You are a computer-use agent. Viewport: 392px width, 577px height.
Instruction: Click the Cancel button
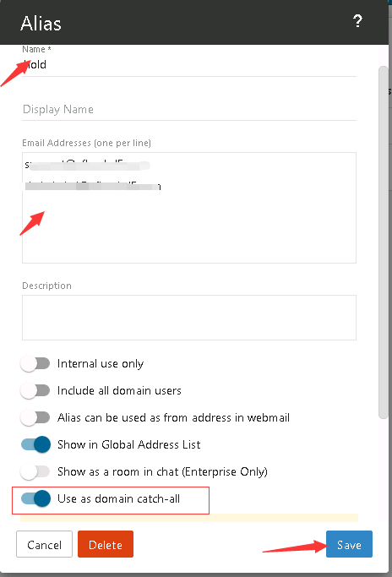(44, 544)
